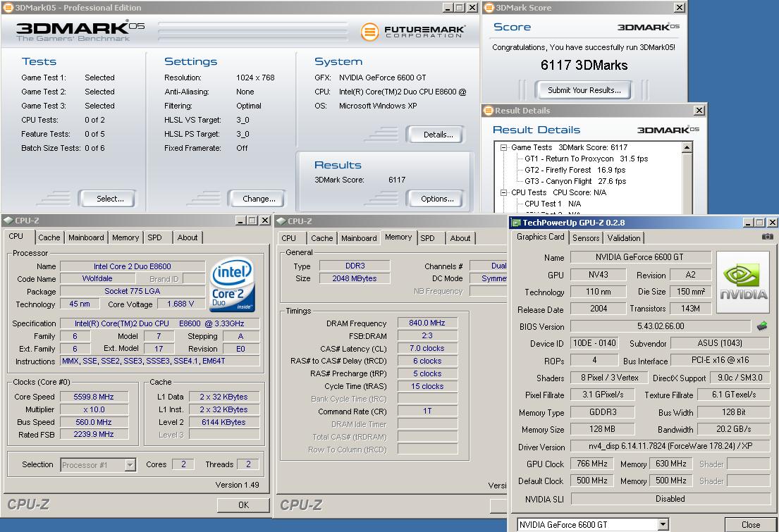This screenshot has width=779, height=532.
Task: Open Mainboard tab in left CPU-Z window
Action: pos(86,237)
